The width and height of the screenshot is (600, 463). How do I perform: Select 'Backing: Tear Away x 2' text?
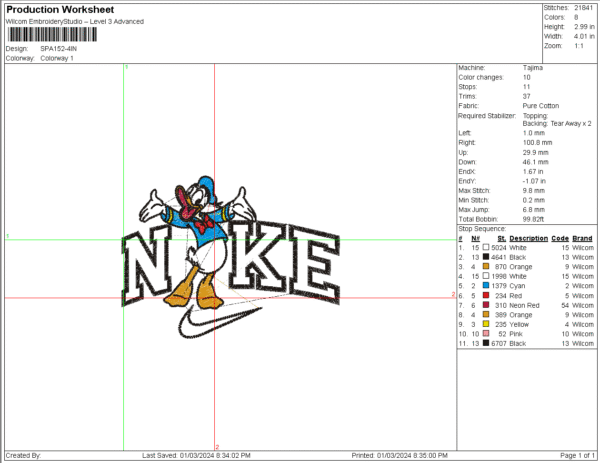(557, 124)
